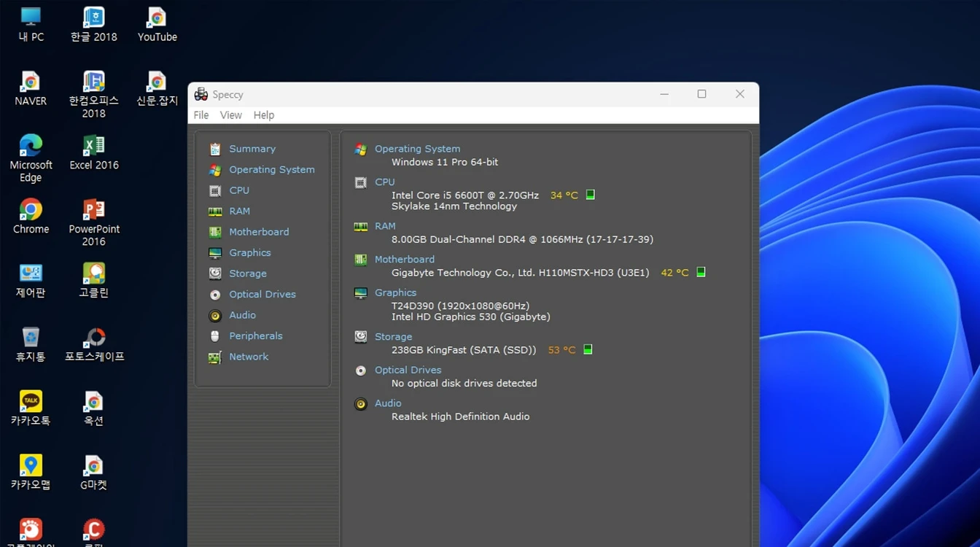Select the 한글 2018 desktop icon
980x547 pixels.
(x=93, y=24)
